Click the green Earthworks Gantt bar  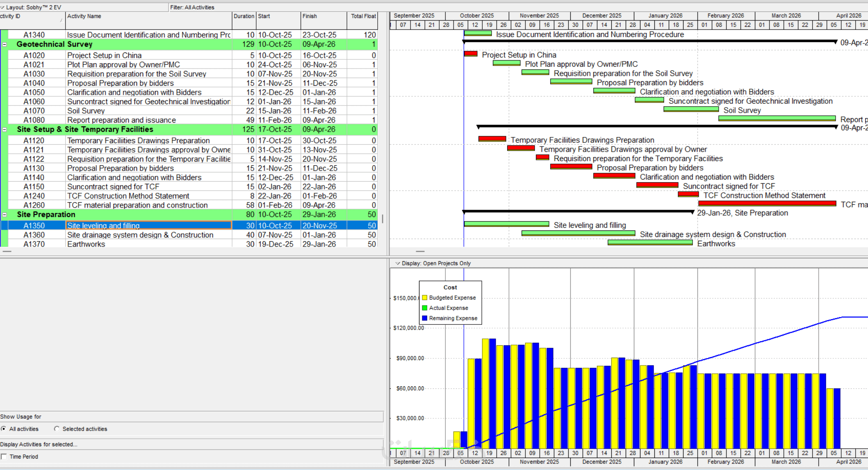pyautogui.click(x=650, y=243)
